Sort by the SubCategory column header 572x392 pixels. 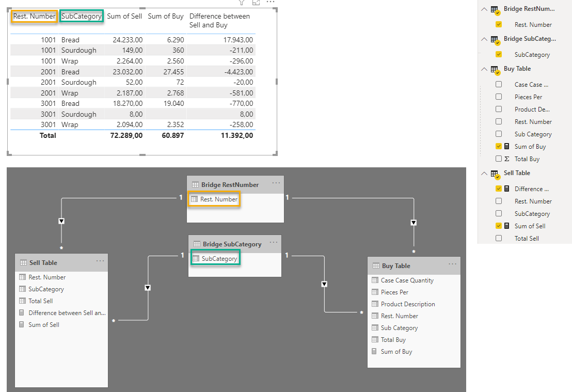coord(82,16)
